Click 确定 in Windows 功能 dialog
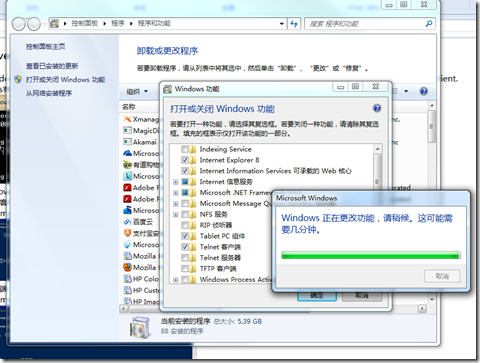The width and height of the screenshot is (480, 363). [317, 296]
